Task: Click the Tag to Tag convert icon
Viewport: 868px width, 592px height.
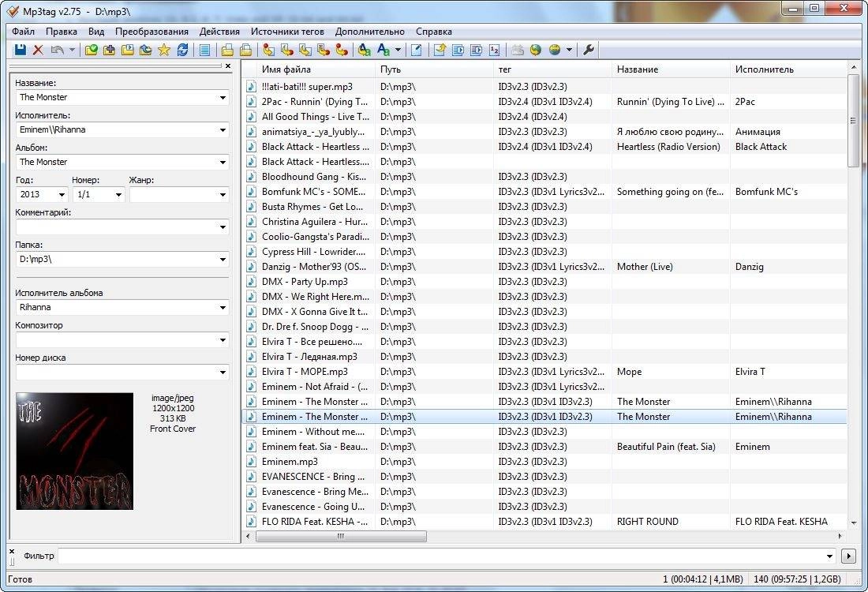Action: [x=342, y=50]
